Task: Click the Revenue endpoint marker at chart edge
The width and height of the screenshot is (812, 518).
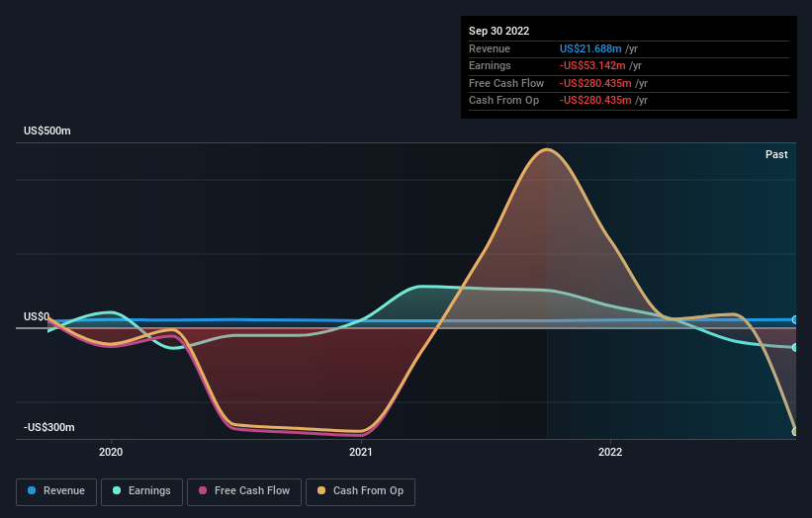Action: [795, 320]
